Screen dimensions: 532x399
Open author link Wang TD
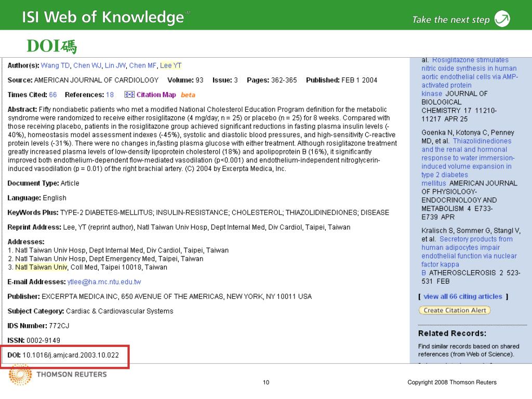coord(55,65)
